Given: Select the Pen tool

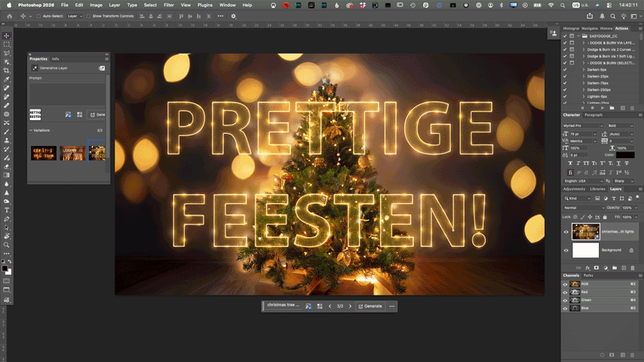Looking at the screenshot, I should 6,219.
